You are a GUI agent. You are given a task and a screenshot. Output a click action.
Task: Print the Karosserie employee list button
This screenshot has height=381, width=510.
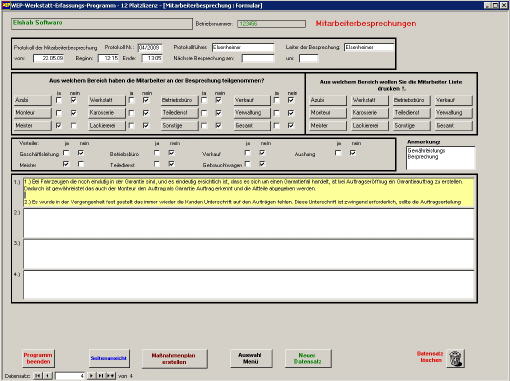(x=369, y=113)
